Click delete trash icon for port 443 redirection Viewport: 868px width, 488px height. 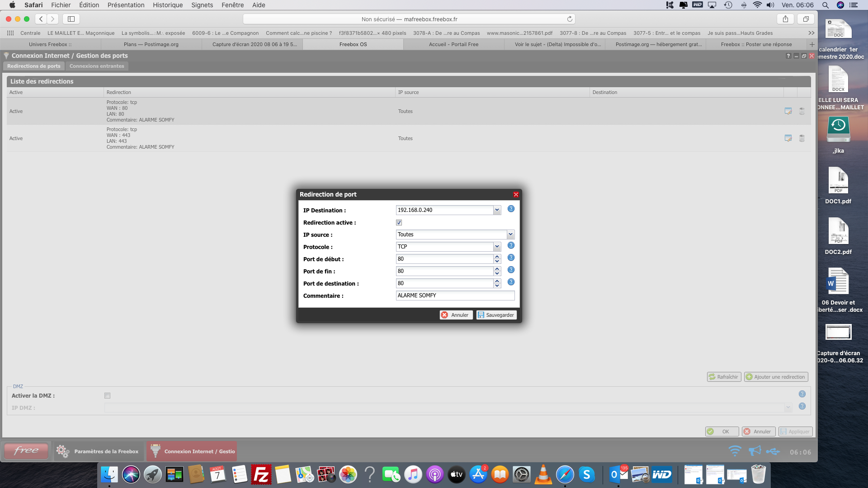coord(802,138)
